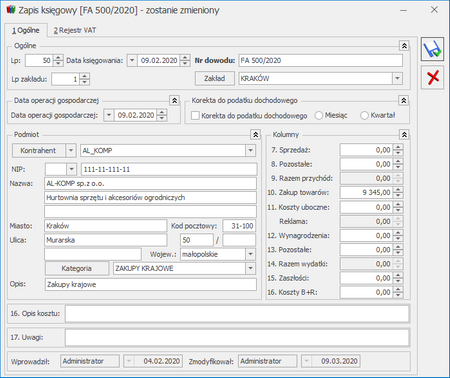Screen dimensions: 450x378
Task: Open the Data księgowania calendar dropdown
Action: [132, 61]
